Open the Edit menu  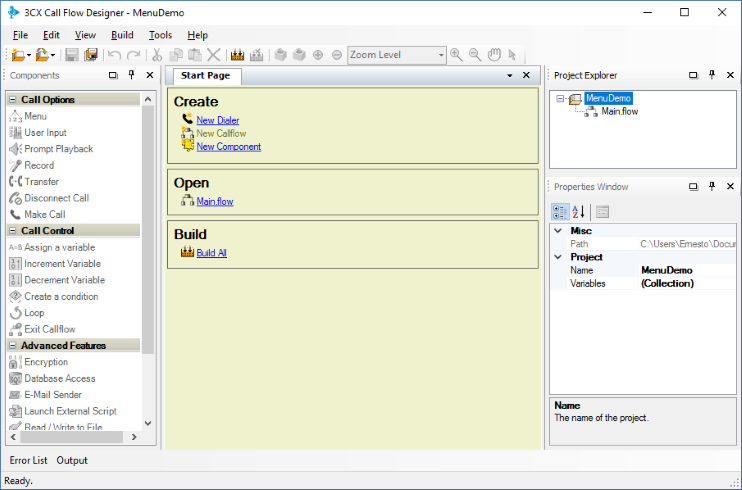(x=51, y=35)
